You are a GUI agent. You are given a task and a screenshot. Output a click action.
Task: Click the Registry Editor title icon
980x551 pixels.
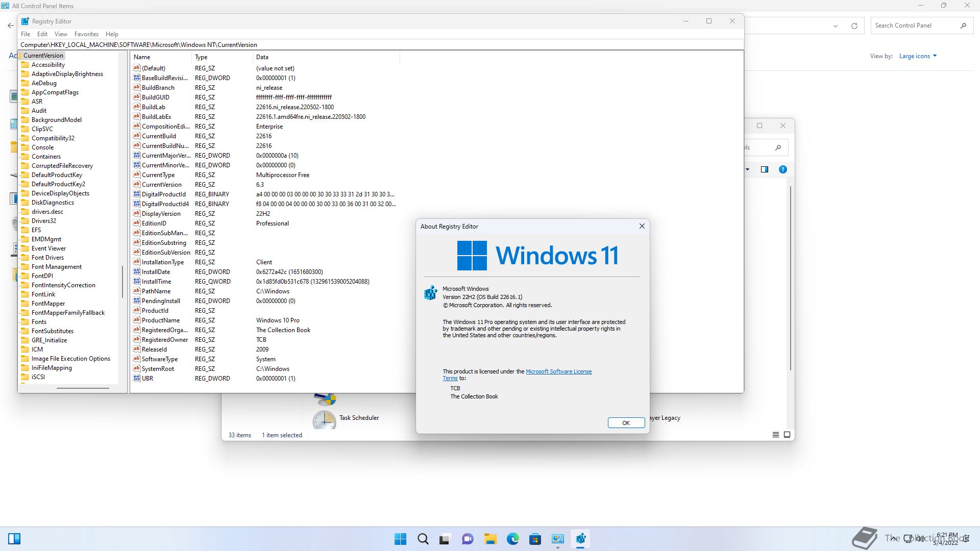(25, 21)
